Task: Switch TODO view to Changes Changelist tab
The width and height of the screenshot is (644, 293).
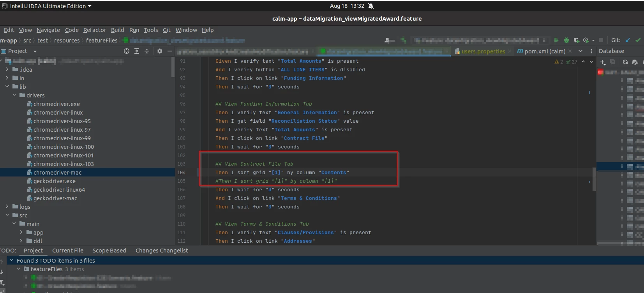Action: (162, 251)
